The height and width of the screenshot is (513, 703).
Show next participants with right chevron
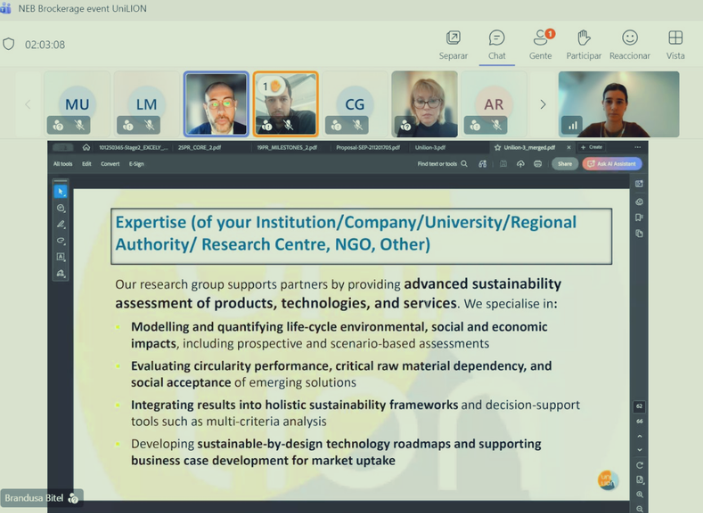[x=543, y=104]
